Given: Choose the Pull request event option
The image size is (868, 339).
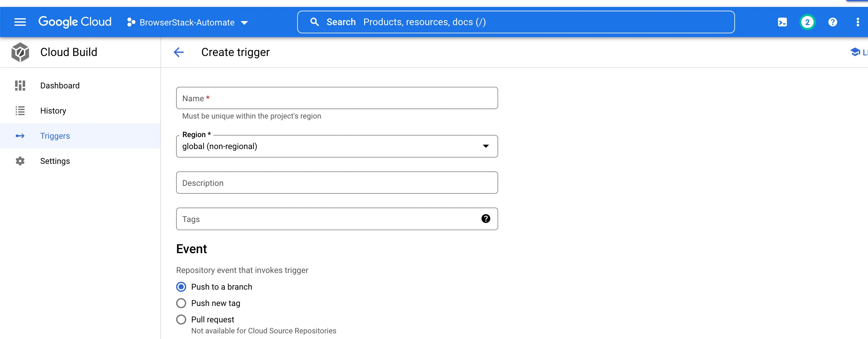Looking at the screenshot, I should click(181, 320).
